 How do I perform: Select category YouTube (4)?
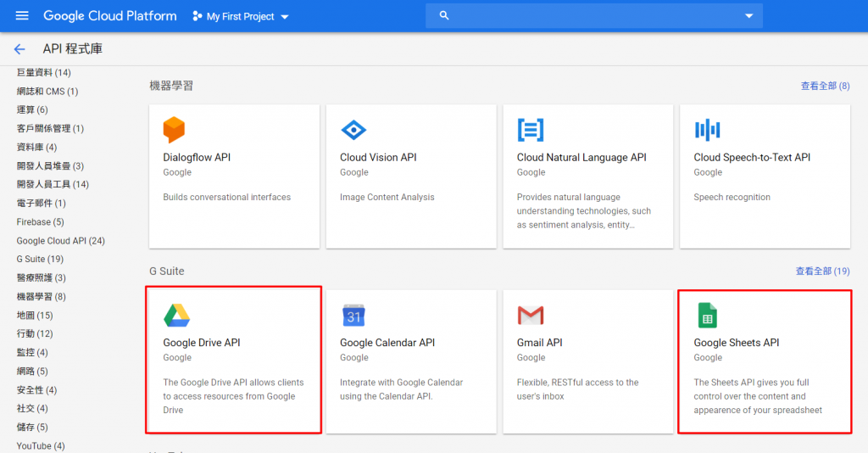coord(41,446)
